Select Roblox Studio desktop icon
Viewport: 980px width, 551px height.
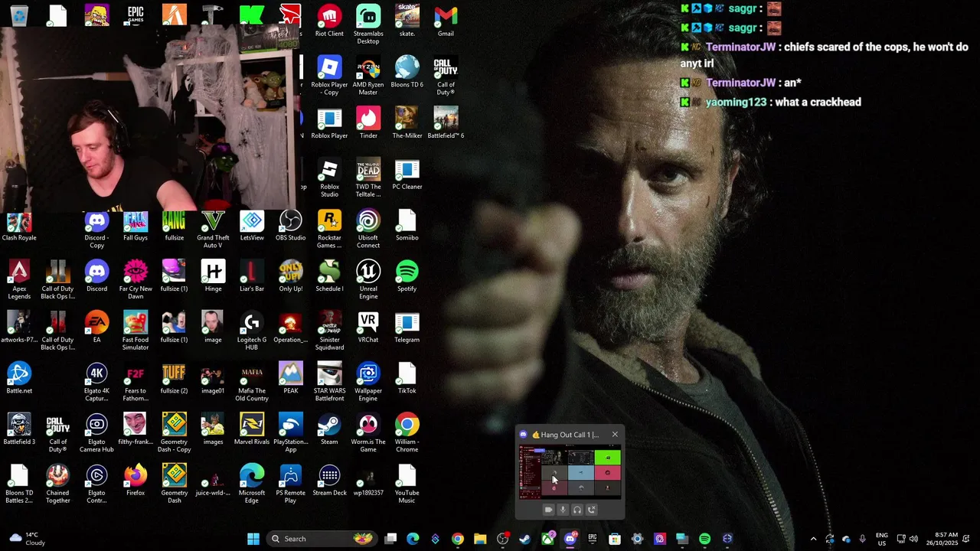329,178
